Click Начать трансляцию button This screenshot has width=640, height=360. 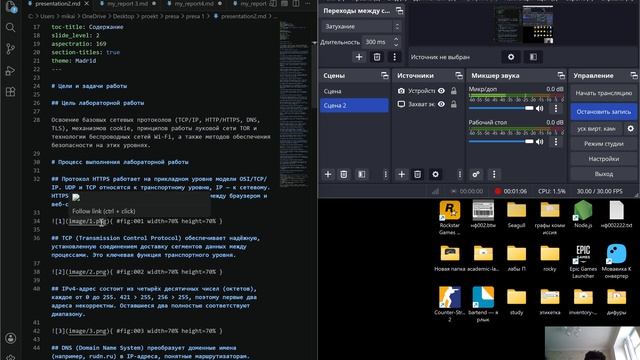pos(604,93)
